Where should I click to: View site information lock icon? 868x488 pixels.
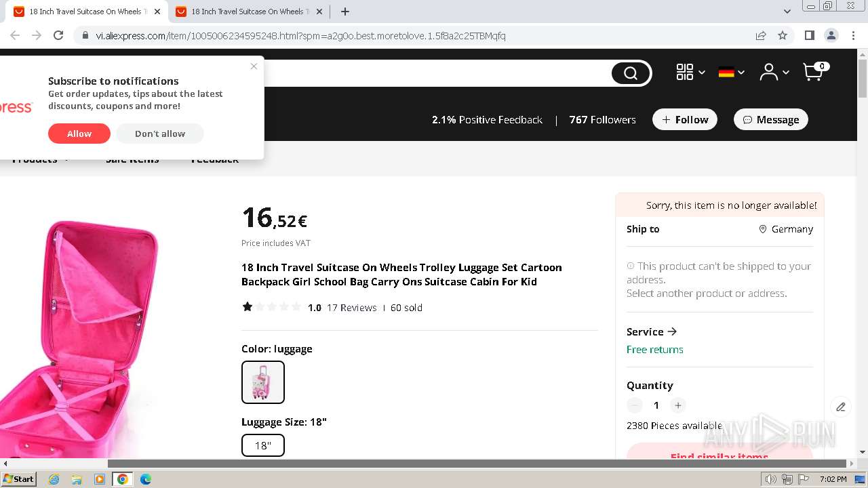[85, 35]
